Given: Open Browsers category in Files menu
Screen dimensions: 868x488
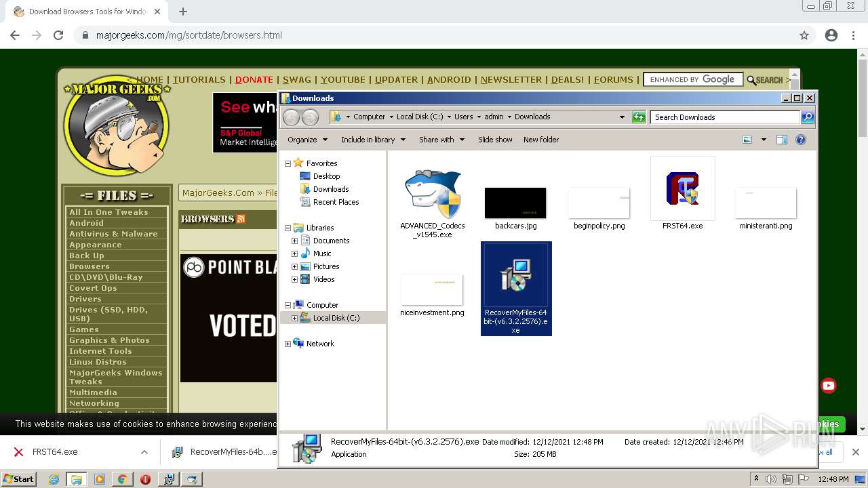Looking at the screenshot, I should coord(89,266).
